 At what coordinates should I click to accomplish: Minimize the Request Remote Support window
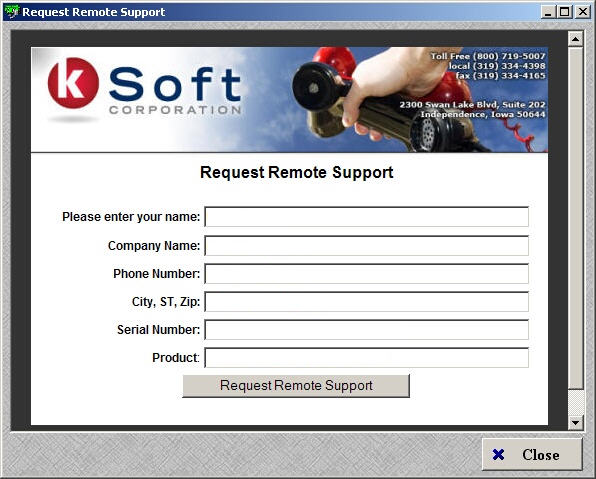click(x=548, y=12)
